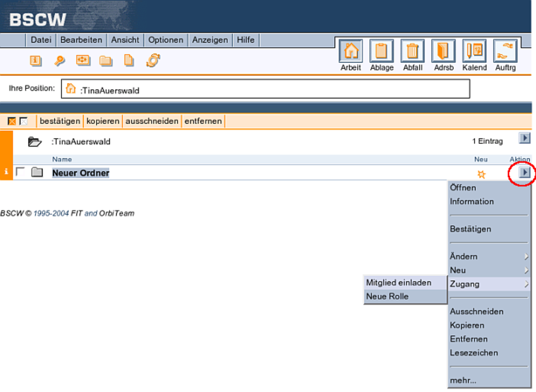Viewport: 536px width, 392px height.
Task: Open the Kalend calendar icon
Action: (x=474, y=51)
